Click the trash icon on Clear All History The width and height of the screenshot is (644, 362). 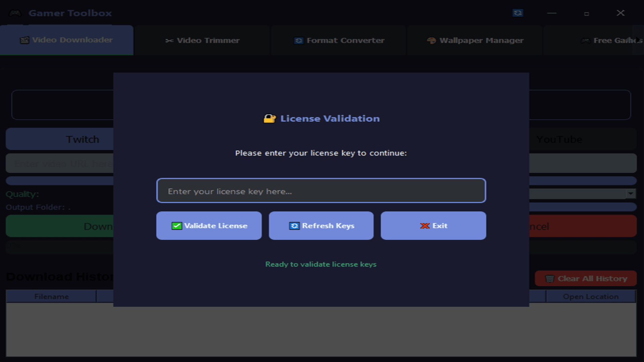coord(549,279)
